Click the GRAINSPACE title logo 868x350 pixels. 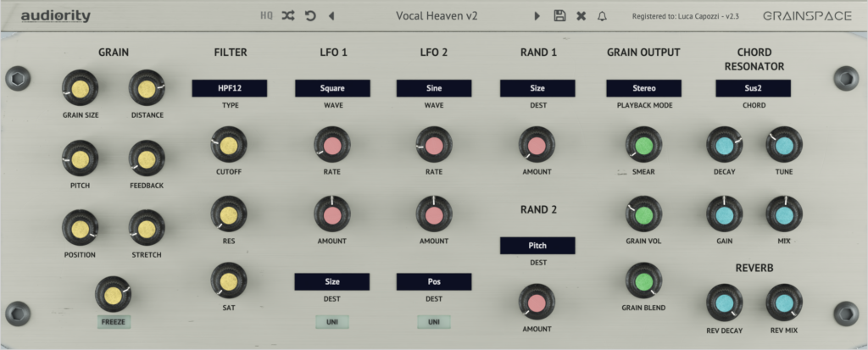coord(808,16)
